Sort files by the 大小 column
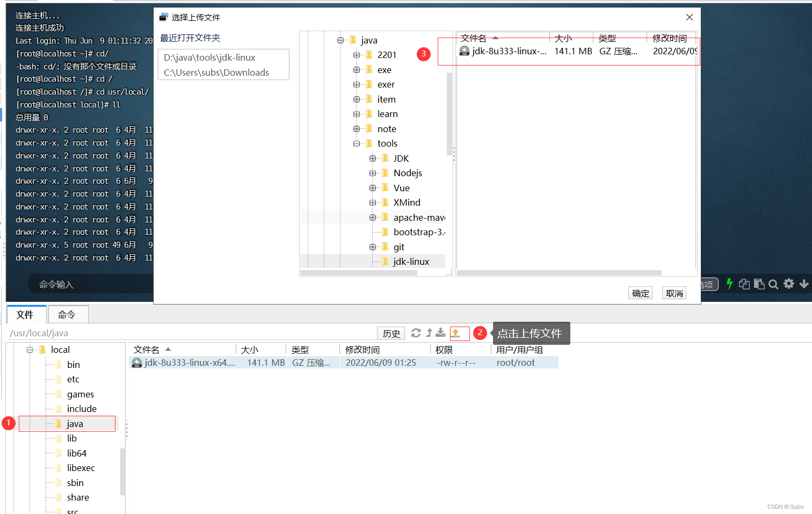812x514 pixels. (562, 38)
